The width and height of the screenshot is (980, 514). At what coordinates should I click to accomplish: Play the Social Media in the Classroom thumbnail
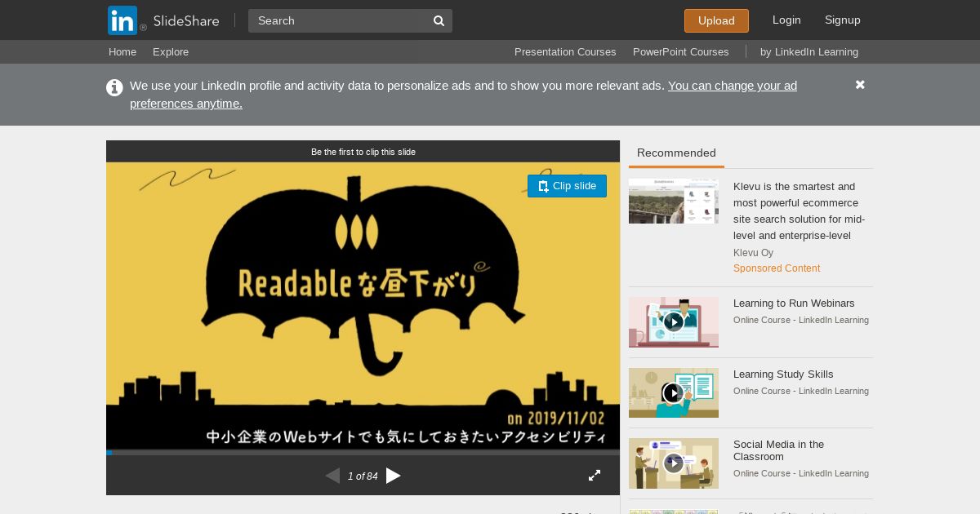point(674,463)
